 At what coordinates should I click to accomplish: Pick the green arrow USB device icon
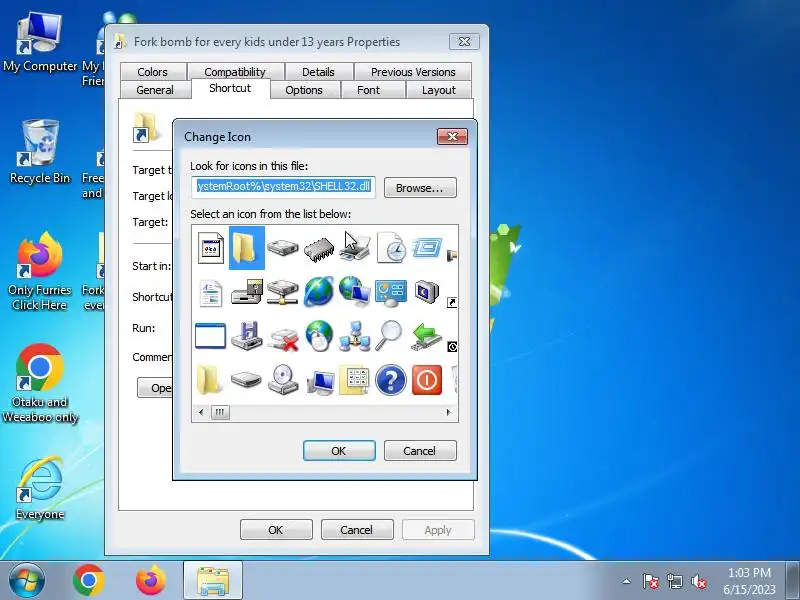coord(426,337)
